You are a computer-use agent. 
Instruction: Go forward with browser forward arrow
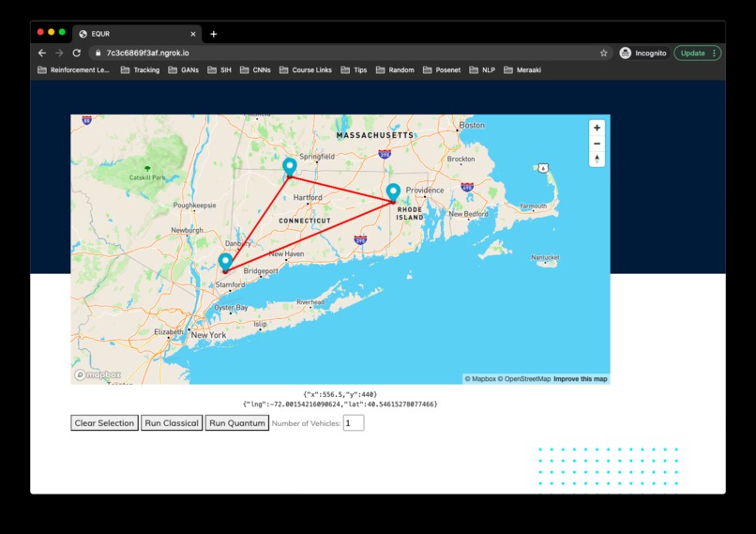[x=59, y=53]
